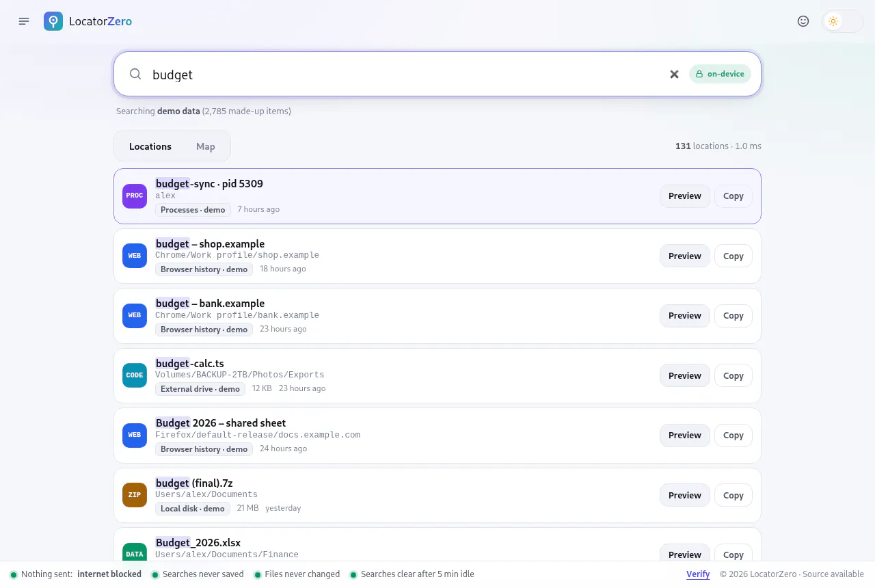Select the Locations tab
875x588 pixels.
[150, 146]
